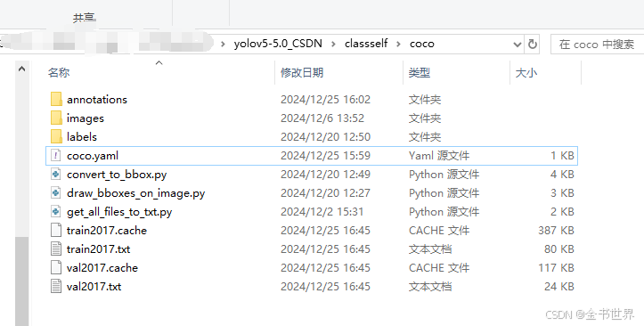This screenshot has height=326, width=644.
Task: Click the get_all_files_to_txt.py Python icon
Action: click(x=56, y=212)
